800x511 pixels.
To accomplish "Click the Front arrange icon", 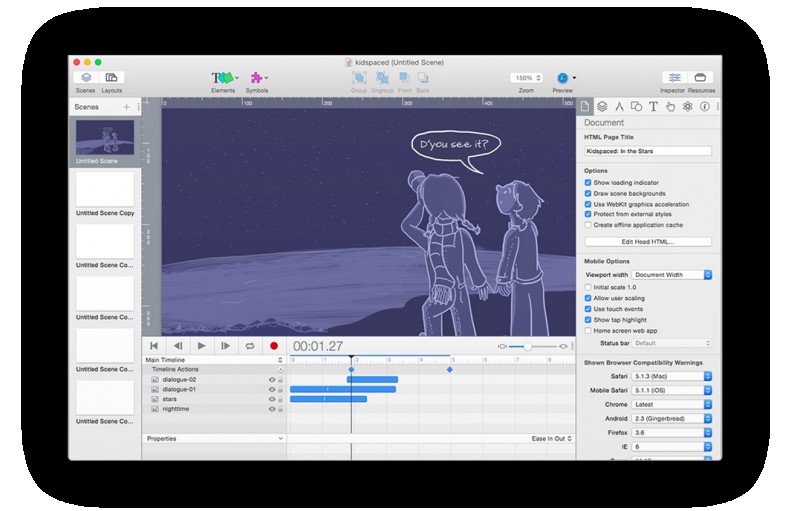I will (405, 78).
